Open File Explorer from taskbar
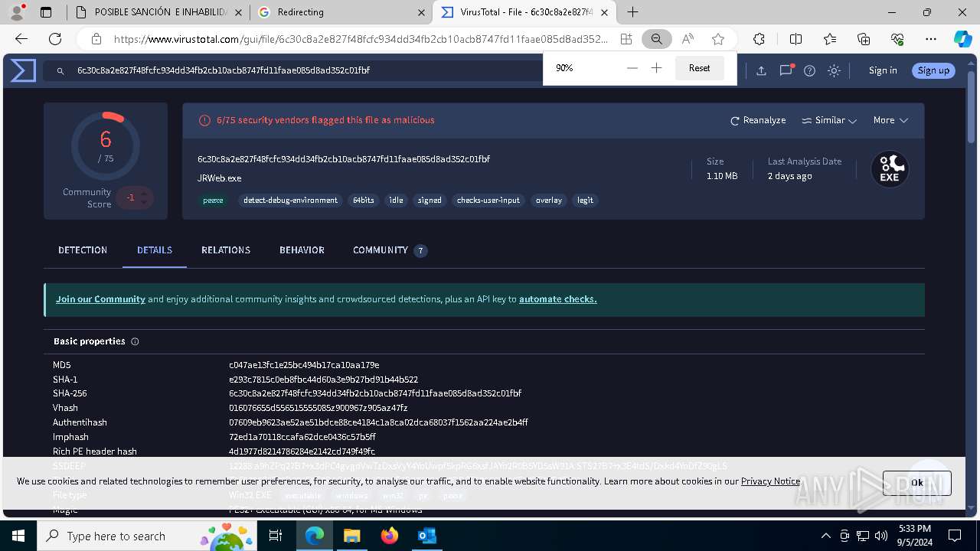980x551 pixels. (x=351, y=536)
